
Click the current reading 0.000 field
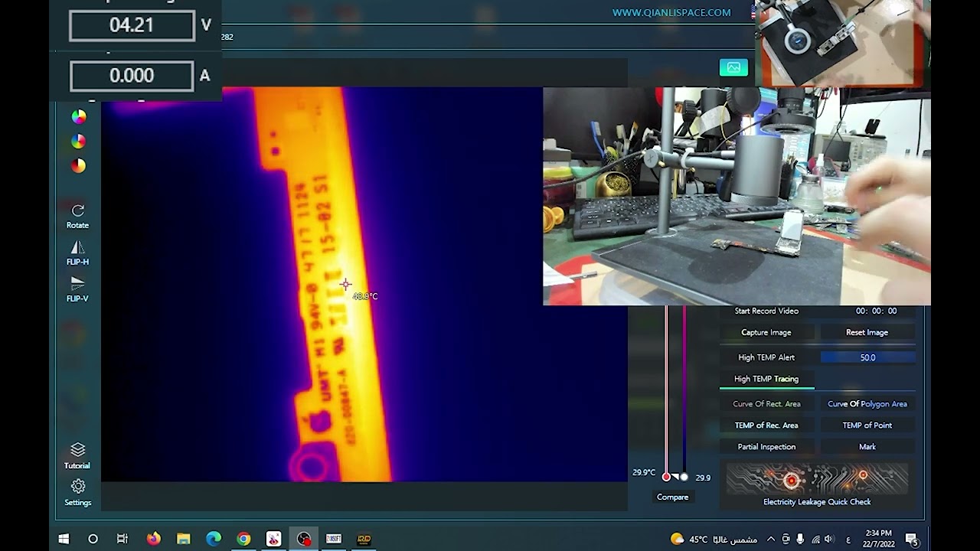(132, 76)
